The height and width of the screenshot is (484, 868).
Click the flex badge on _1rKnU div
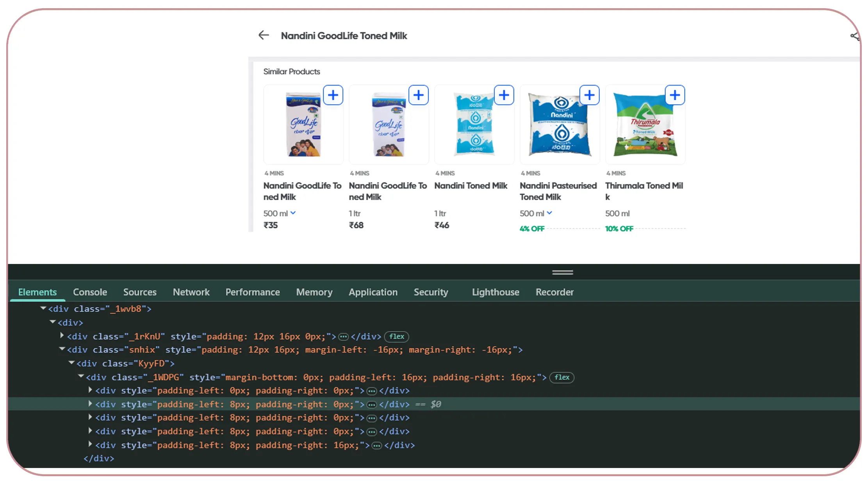click(x=397, y=336)
